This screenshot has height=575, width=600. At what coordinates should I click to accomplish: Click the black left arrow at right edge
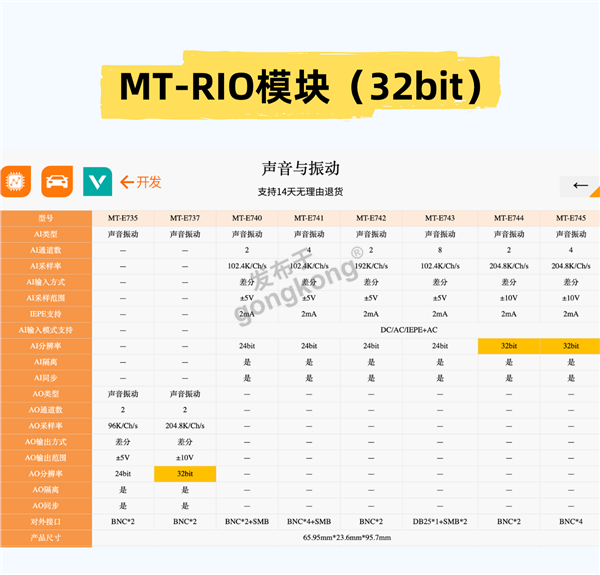pyautogui.click(x=580, y=185)
